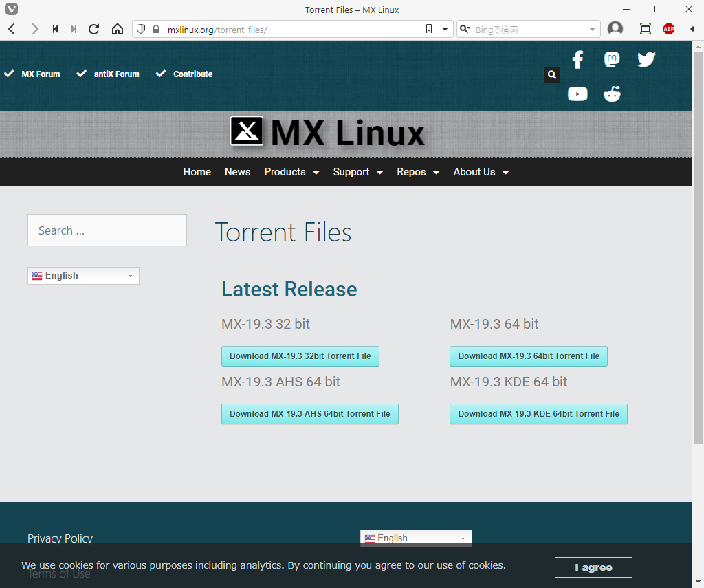Click the Bing search input field

click(530, 30)
